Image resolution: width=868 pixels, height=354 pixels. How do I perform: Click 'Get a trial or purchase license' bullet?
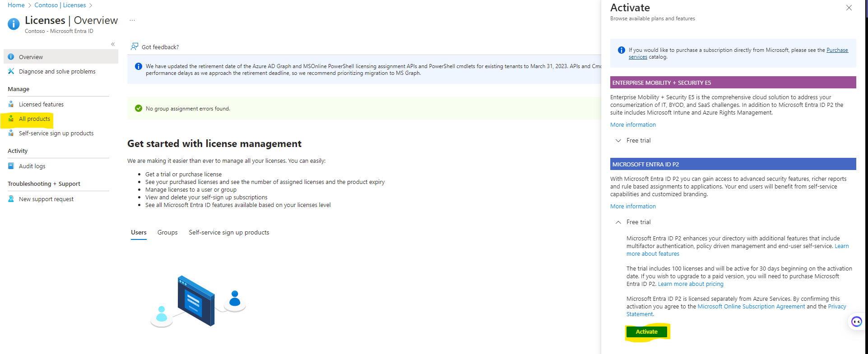(183, 174)
